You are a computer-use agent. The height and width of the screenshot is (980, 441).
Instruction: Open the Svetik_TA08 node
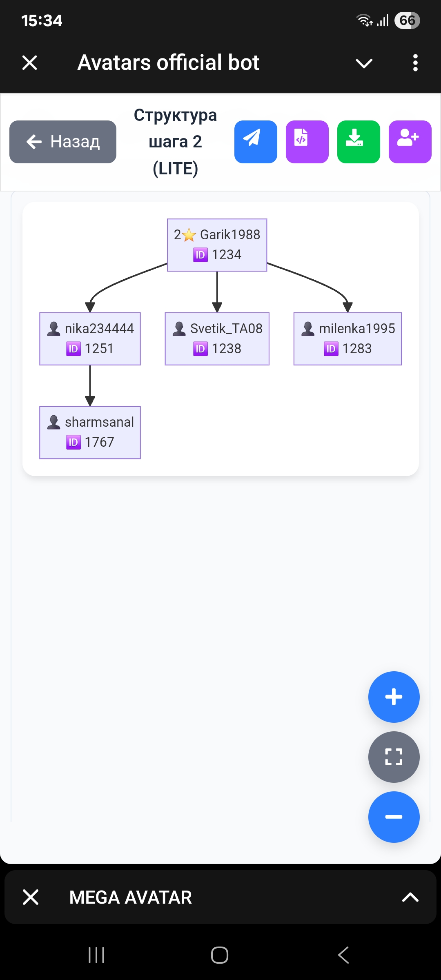point(217,339)
